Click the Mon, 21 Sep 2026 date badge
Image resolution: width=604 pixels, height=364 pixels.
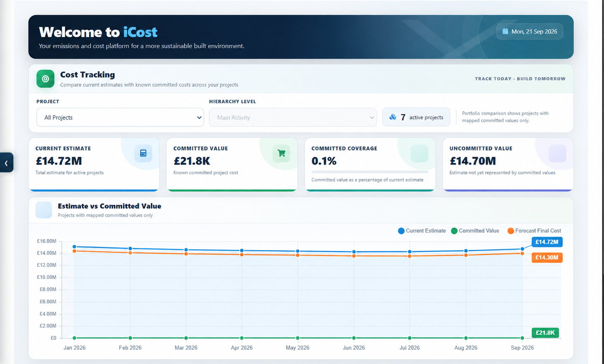click(530, 32)
